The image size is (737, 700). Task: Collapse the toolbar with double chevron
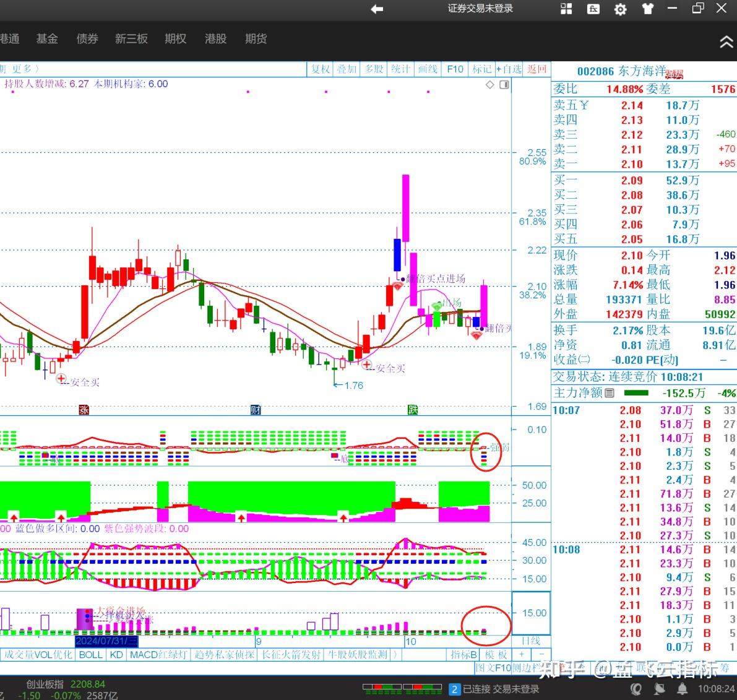pyautogui.click(x=725, y=42)
